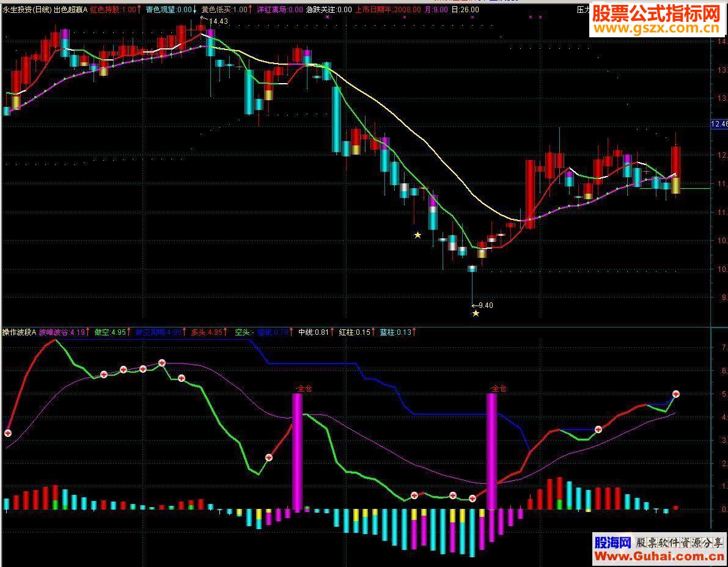Click the 日:26.00 value
This screenshot has width=728, height=567.
465,9
